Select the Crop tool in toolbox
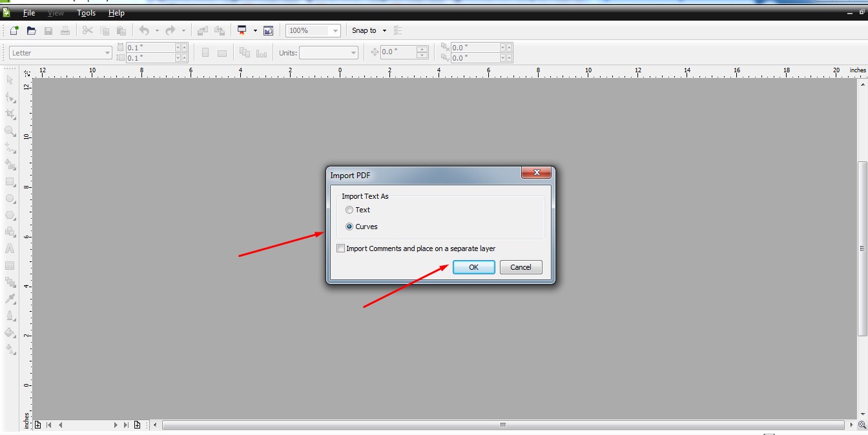 click(10, 114)
